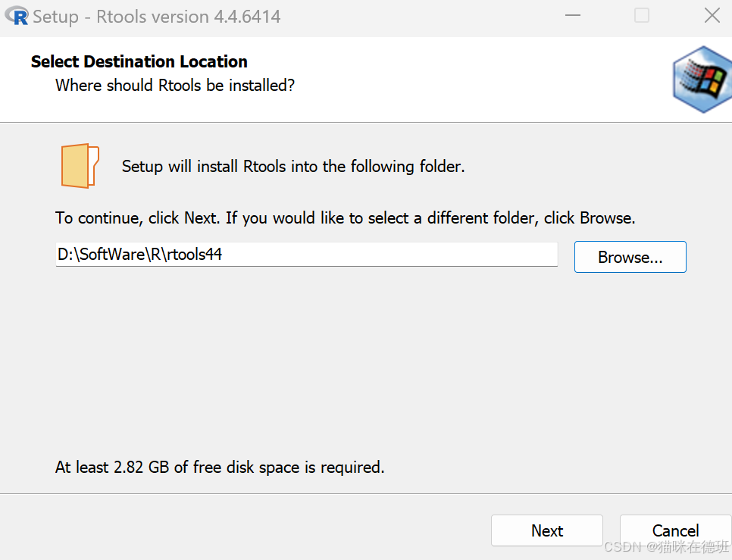Edit the destination folder path field
Viewport: 732px width, 560px height.
pos(307,255)
